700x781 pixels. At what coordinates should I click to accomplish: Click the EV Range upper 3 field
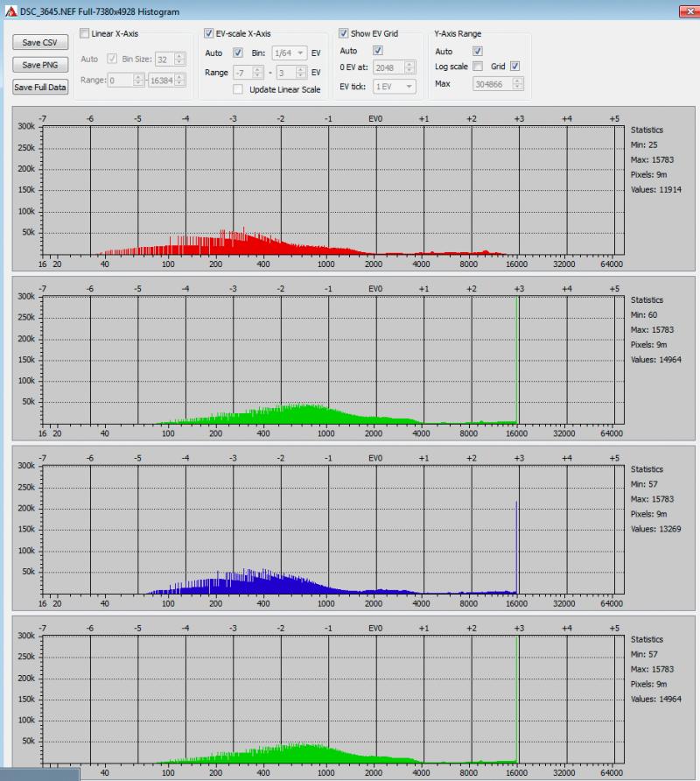[x=291, y=73]
